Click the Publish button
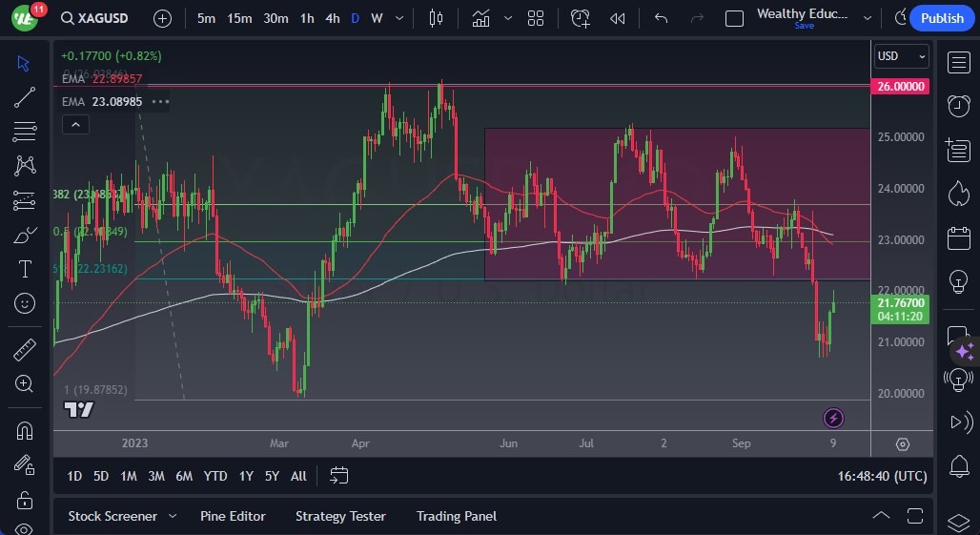Screen dimensions: 980x535 (x=941, y=18)
